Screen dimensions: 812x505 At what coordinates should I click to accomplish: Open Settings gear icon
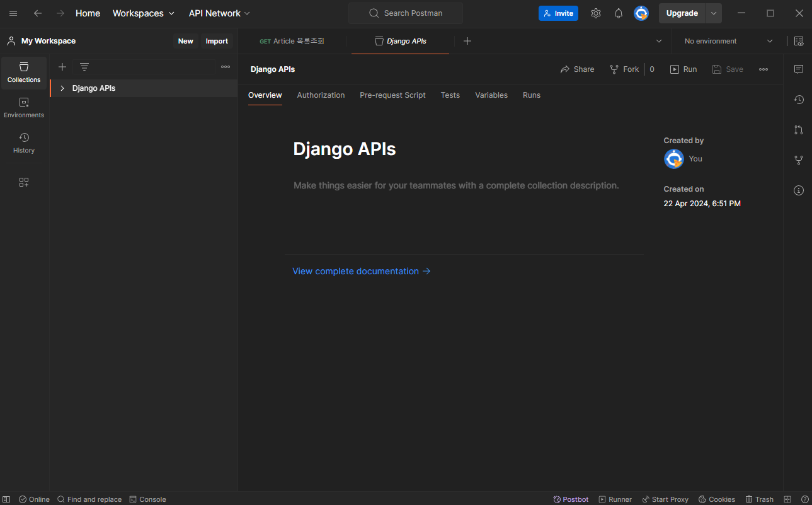[596, 13]
